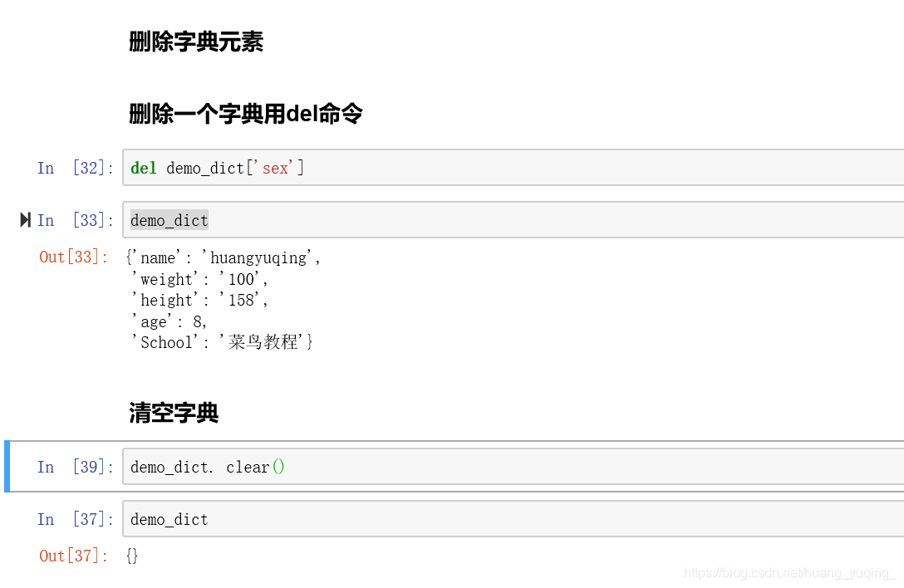The height and width of the screenshot is (588, 904).
Task: Click the 删除一个字典用del命令 heading
Action: coord(246,113)
